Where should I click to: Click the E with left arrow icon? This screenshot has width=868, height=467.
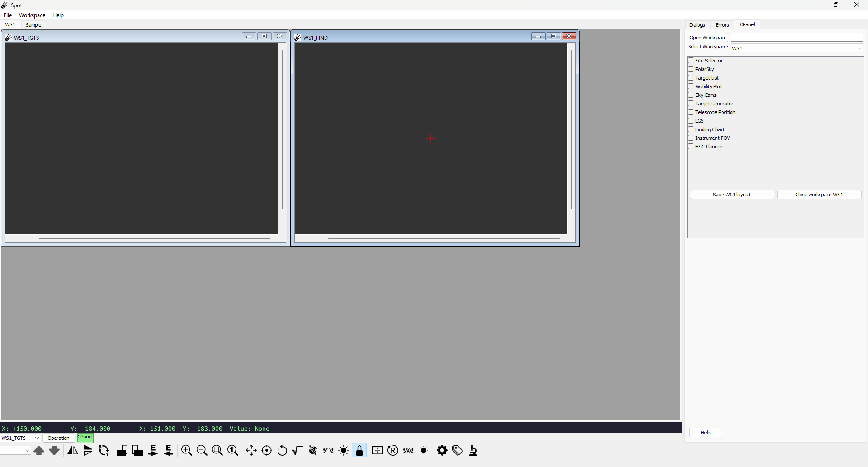[169, 451]
